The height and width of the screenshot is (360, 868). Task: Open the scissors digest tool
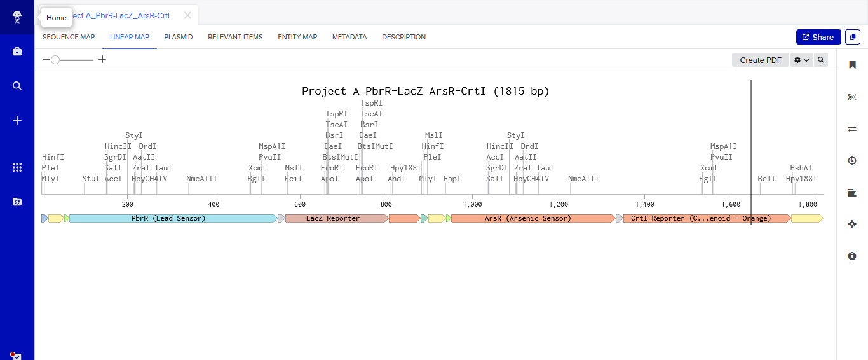852,97
